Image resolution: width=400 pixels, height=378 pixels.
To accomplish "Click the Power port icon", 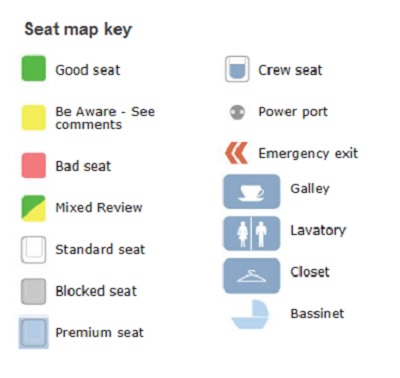I will click(237, 112).
